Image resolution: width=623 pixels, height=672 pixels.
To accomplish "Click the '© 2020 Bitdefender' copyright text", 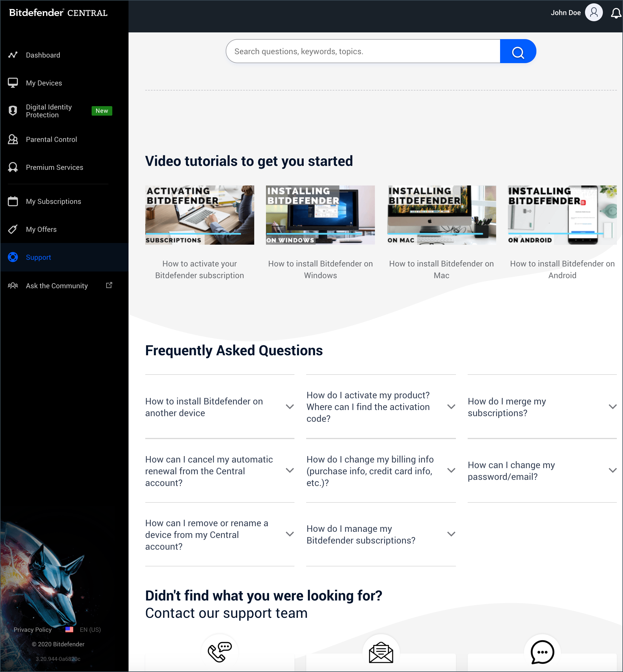I will (58, 644).
